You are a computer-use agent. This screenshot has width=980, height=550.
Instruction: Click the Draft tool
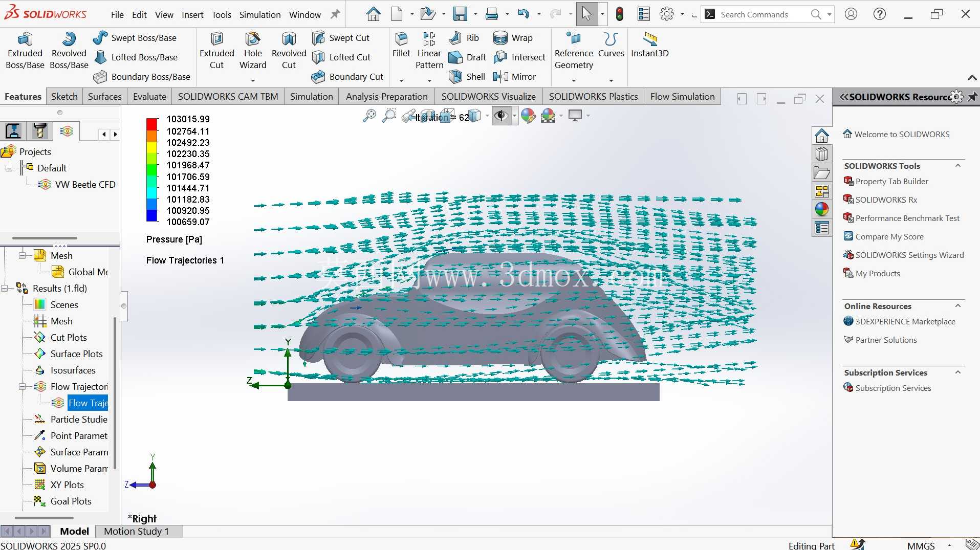[x=467, y=57]
